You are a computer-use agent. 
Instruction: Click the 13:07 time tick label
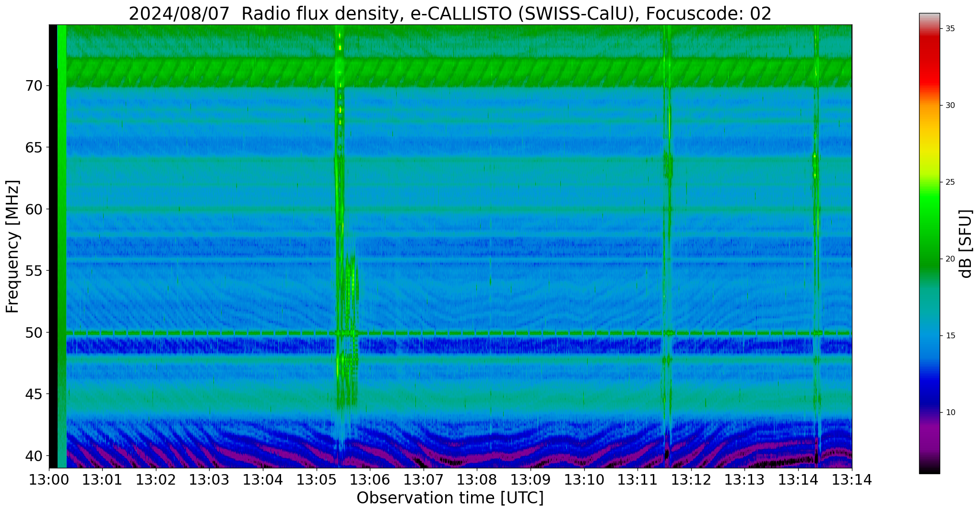tap(424, 480)
